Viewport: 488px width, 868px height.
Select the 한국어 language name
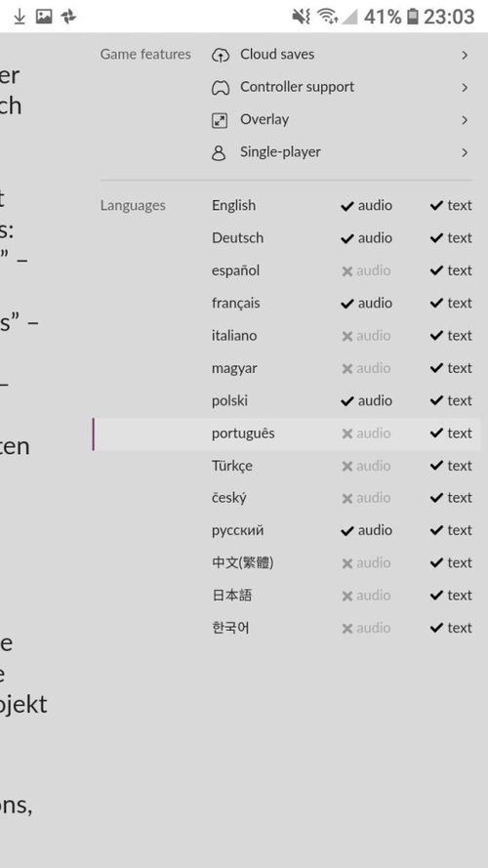230,629
